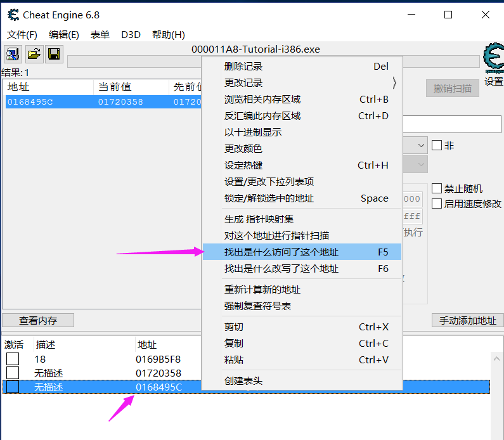Maximize the Cheat Engine window
Image resolution: width=504 pixels, height=440 pixels.
click(448, 15)
